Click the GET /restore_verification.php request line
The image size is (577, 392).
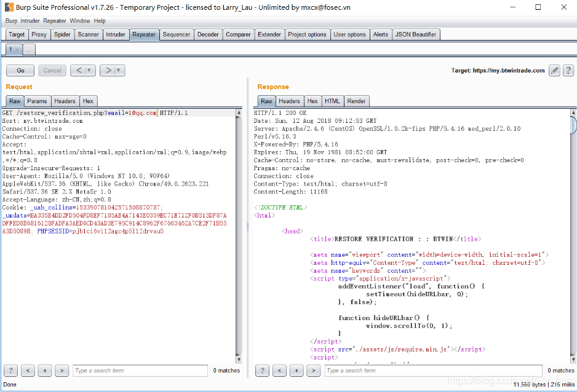pyautogui.click(x=95, y=113)
